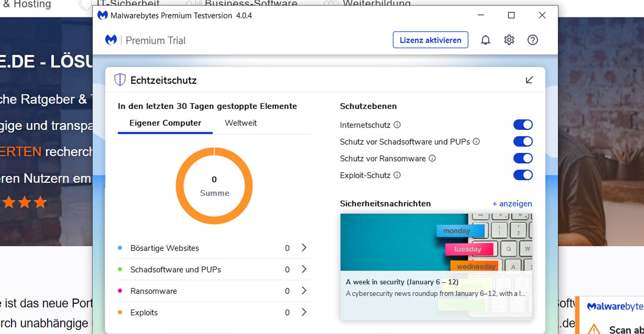Expand Bösartige Websites details chevron

click(x=304, y=248)
